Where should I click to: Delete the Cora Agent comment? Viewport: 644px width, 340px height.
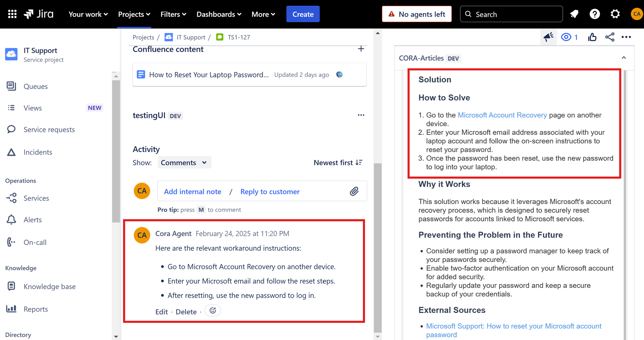(x=186, y=312)
